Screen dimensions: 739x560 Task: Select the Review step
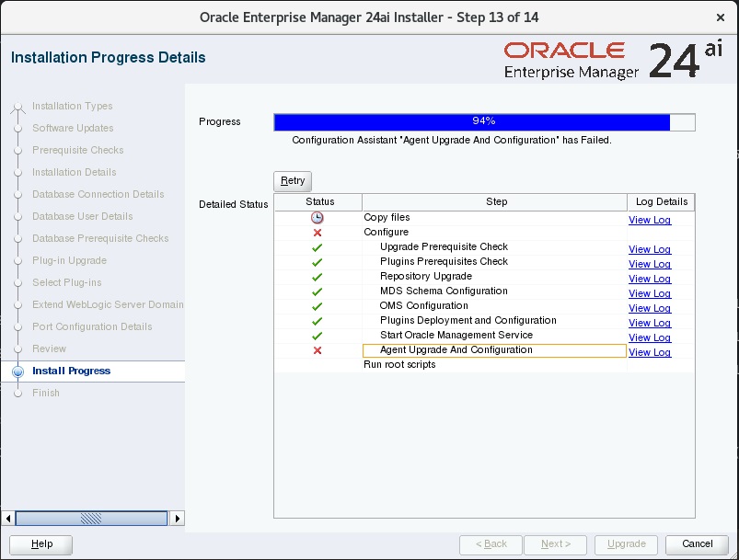point(49,349)
